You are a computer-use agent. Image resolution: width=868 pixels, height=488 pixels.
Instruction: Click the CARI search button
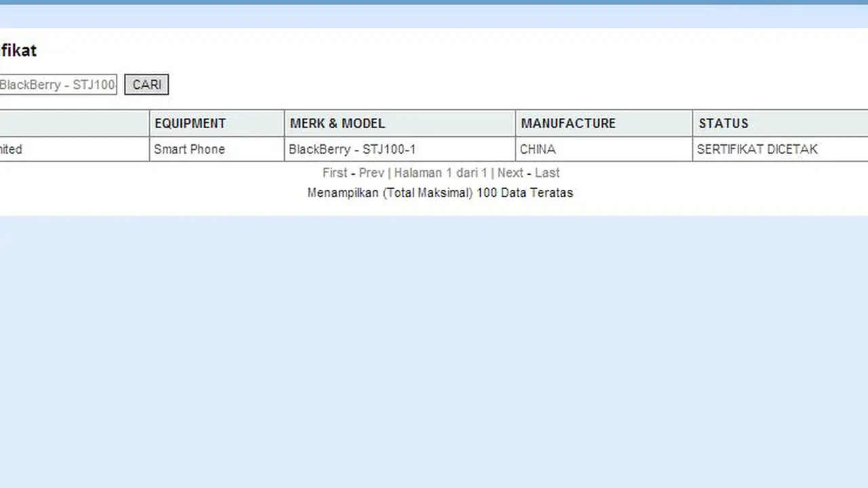(146, 85)
